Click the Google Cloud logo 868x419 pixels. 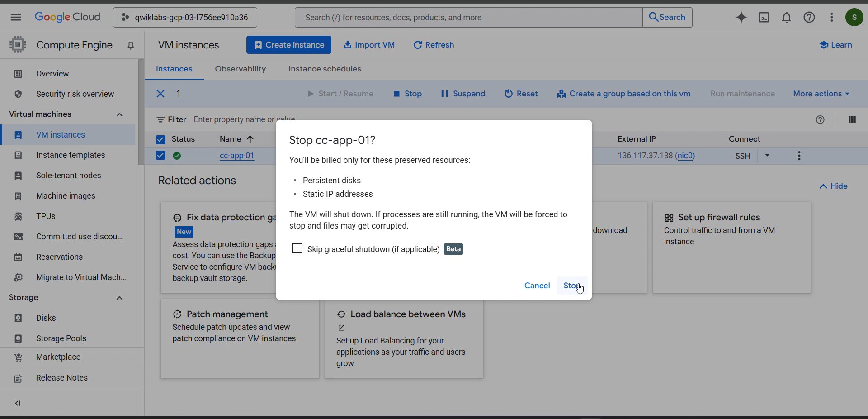click(x=67, y=17)
